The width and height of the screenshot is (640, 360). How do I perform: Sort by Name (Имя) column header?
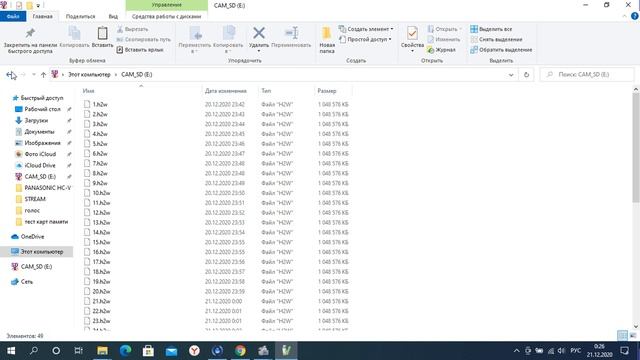pos(141,91)
